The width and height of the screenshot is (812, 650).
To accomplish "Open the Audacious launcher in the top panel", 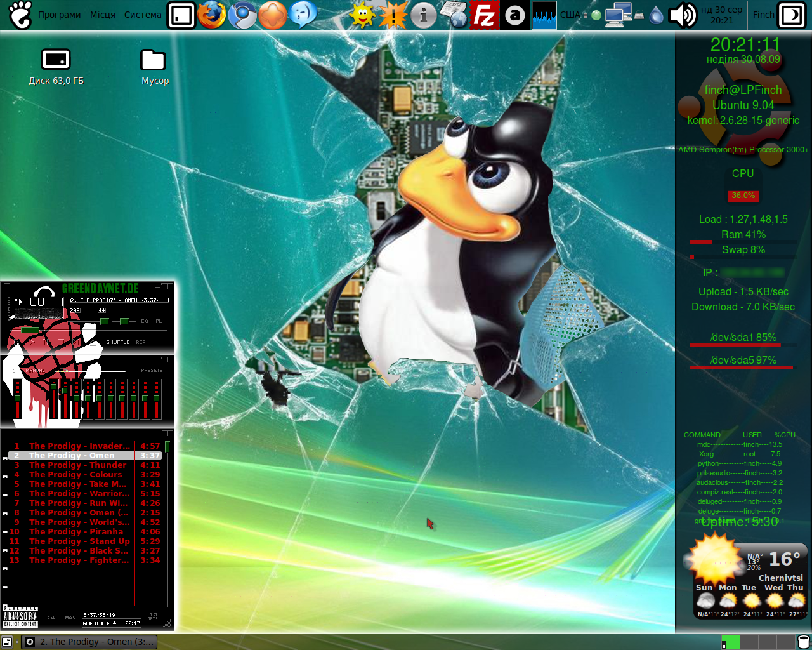I will [514, 15].
